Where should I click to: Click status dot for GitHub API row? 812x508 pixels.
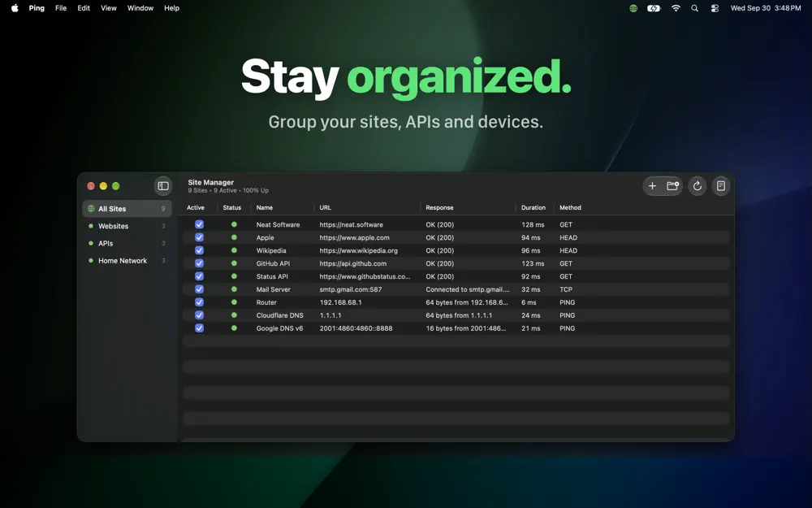[x=234, y=263]
